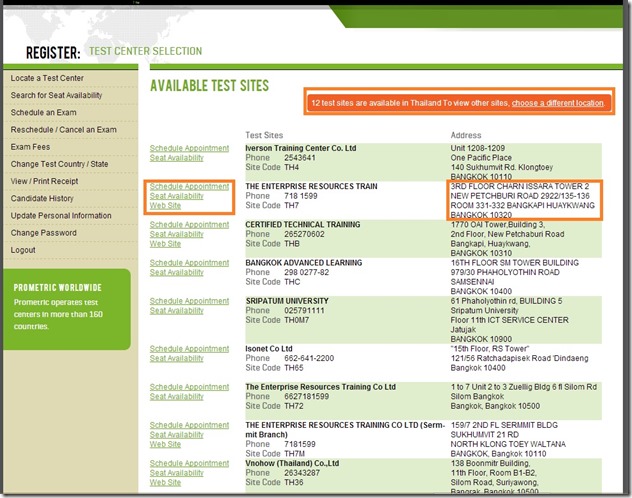Image resolution: width=632 pixels, height=498 pixels.
Task: Click choose a different location link
Action: (x=558, y=103)
